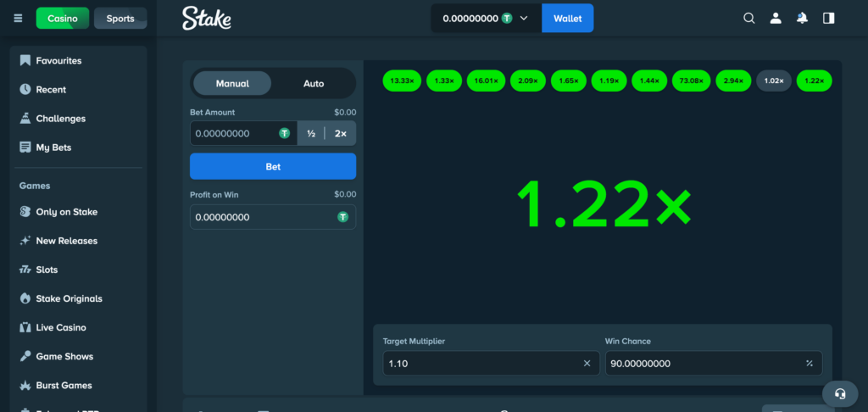This screenshot has height=412, width=868.
Task: Expand the balance currency dropdown
Action: point(524,18)
